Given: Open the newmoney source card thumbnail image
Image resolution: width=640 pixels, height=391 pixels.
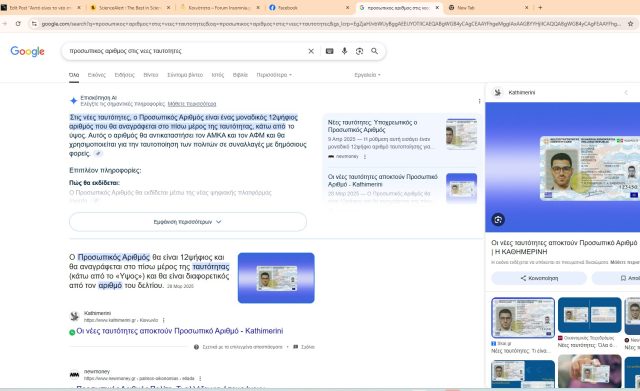Looking at the screenshot, I should 461,134.
